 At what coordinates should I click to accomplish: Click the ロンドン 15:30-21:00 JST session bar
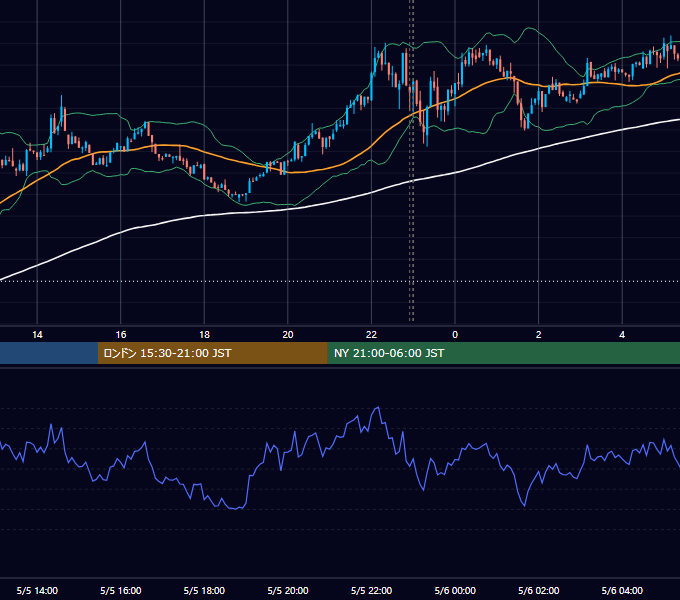[212, 353]
